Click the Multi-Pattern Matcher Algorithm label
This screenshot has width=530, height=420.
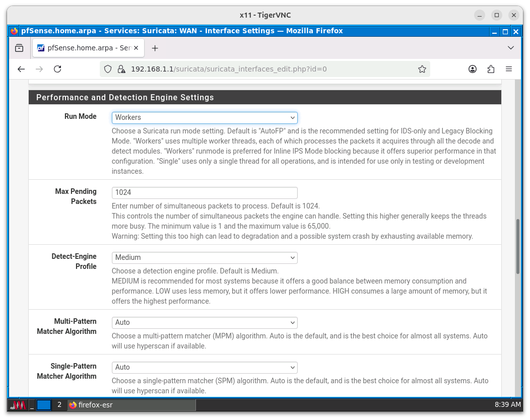(x=67, y=326)
